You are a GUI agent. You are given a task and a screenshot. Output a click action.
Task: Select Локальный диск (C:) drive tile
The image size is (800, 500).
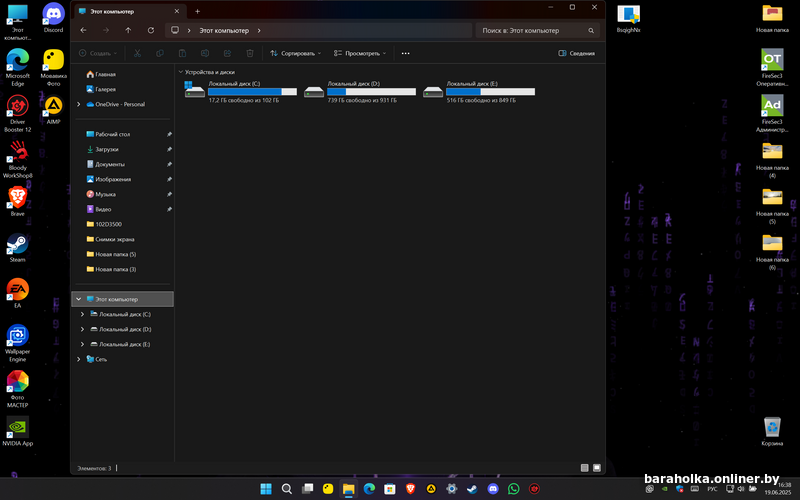click(240, 92)
